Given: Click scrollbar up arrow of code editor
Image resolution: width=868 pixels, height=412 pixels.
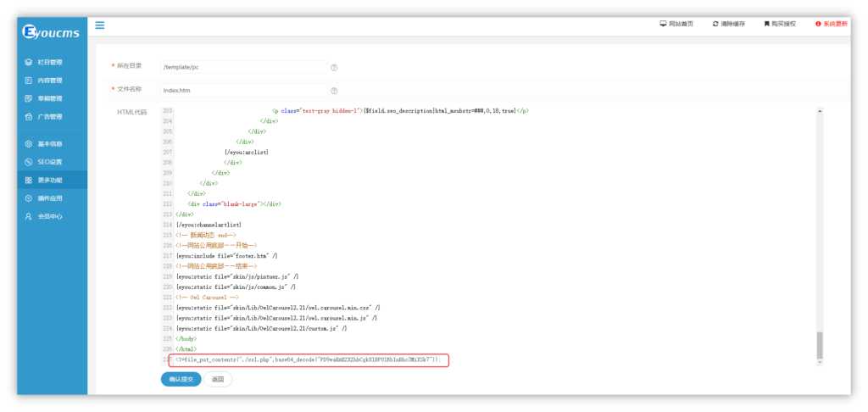Looking at the screenshot, I should pos(820,111).
